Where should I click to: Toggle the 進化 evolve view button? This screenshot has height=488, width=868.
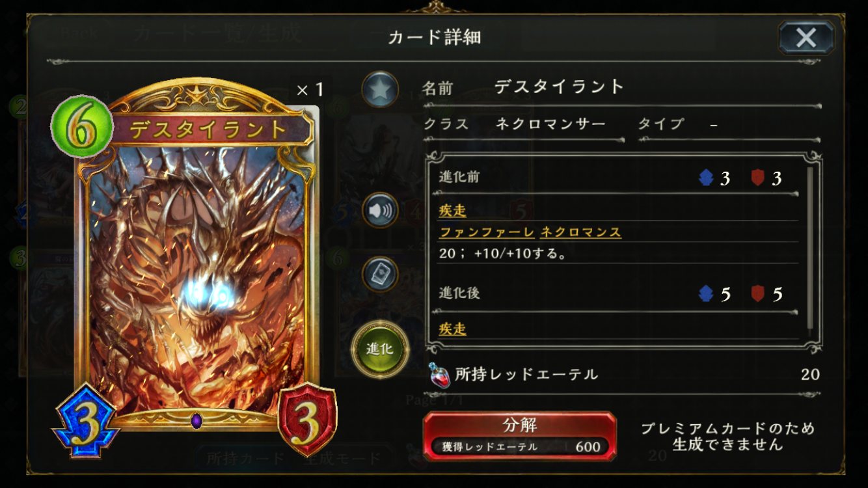380,349
